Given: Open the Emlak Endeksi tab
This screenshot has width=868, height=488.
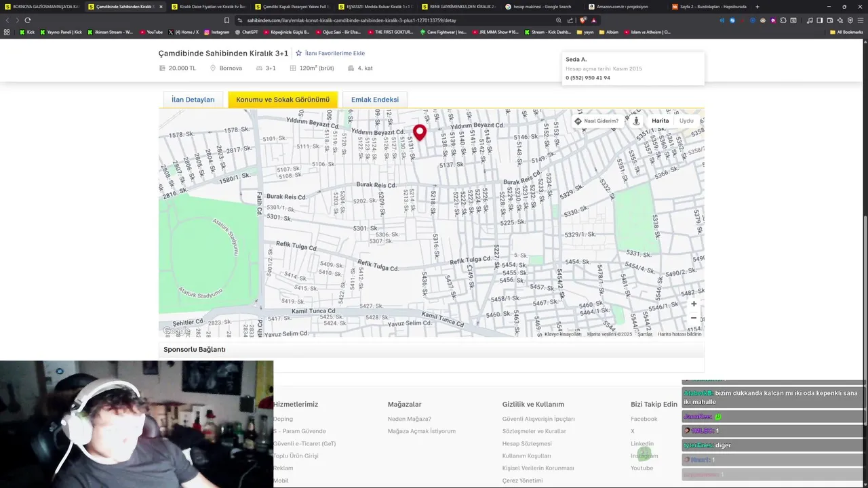Looking at the screenshot, I should [x=375, y=100].
